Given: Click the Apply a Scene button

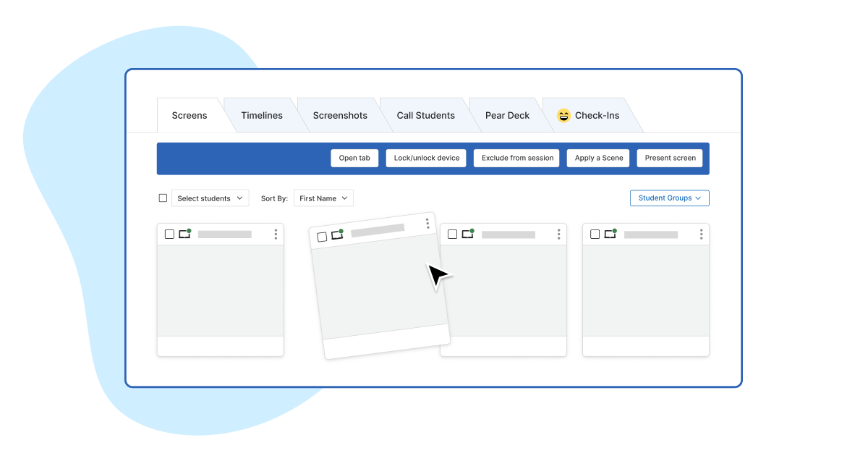Looking at the screenshot, I should tap(598, 158).
